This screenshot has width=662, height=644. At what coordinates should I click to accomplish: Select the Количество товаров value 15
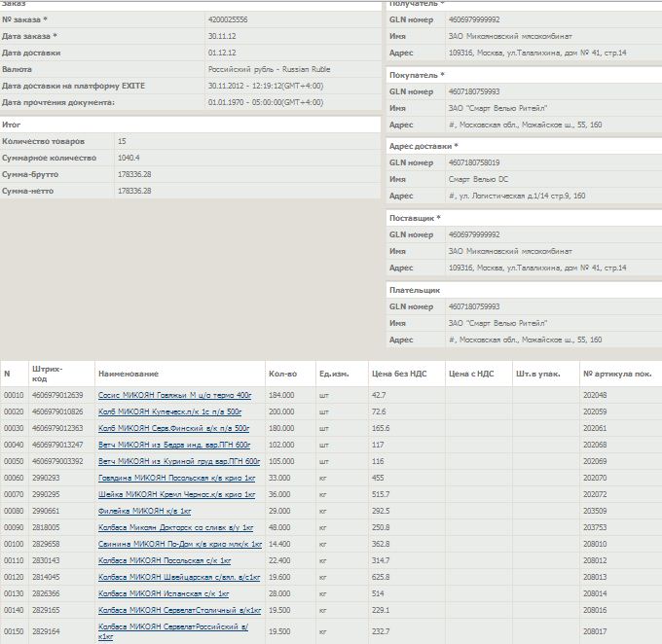click(x=122, y=141)
